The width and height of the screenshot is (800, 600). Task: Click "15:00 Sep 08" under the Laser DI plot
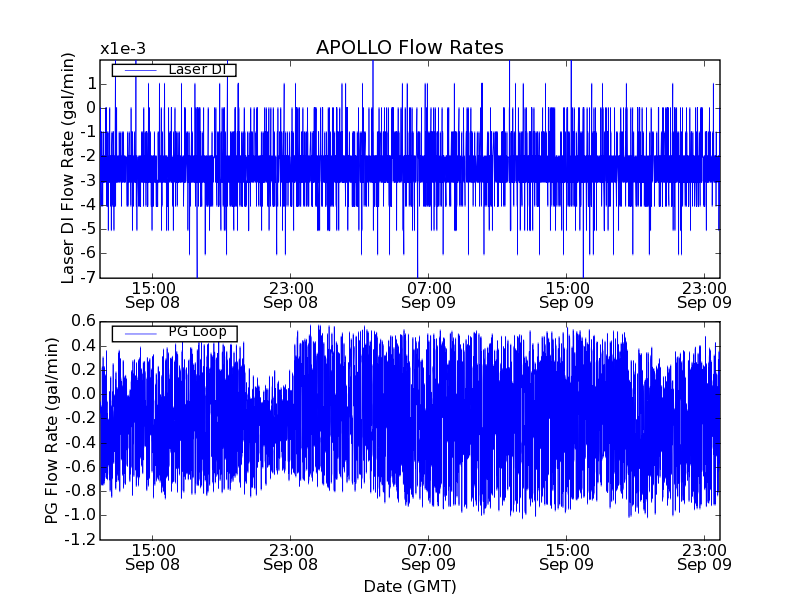click(153, 295)
